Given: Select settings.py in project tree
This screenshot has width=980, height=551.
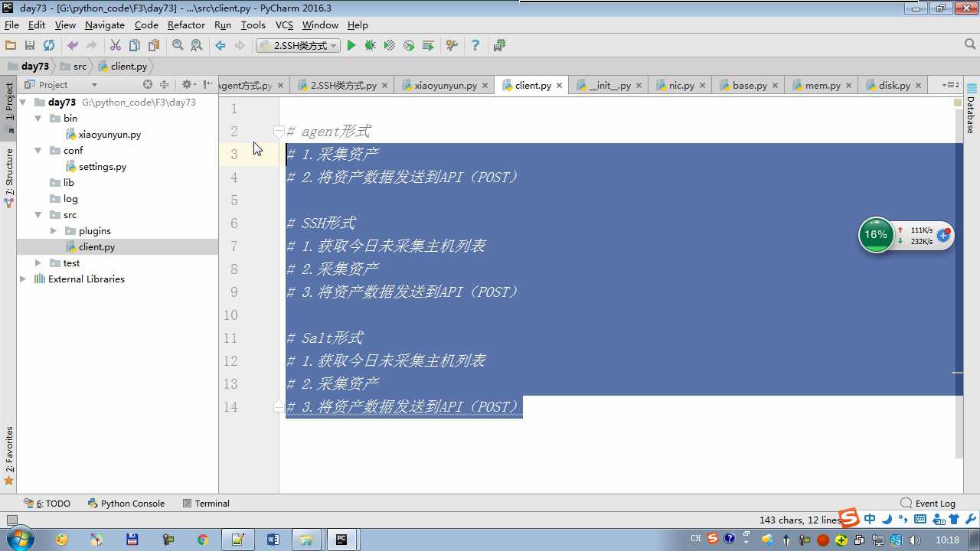Looking at the screenshot, I should (103, 167).
